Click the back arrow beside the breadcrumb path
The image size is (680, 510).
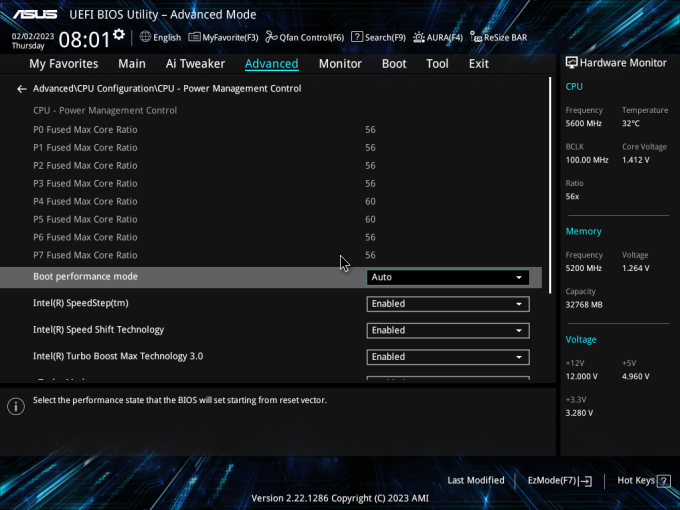(22, 89)
